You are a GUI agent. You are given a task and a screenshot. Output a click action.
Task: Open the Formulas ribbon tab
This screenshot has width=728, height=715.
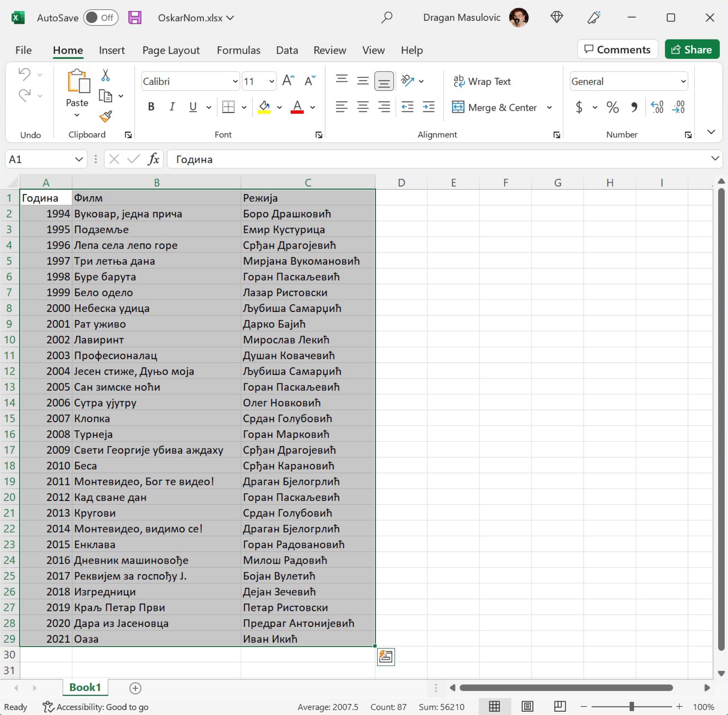[x=238, y=50]
